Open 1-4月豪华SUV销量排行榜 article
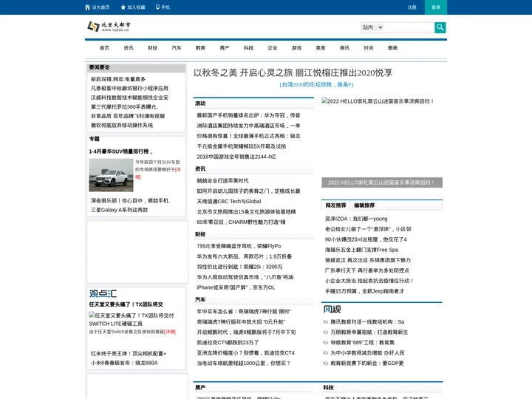 (120, 151)
